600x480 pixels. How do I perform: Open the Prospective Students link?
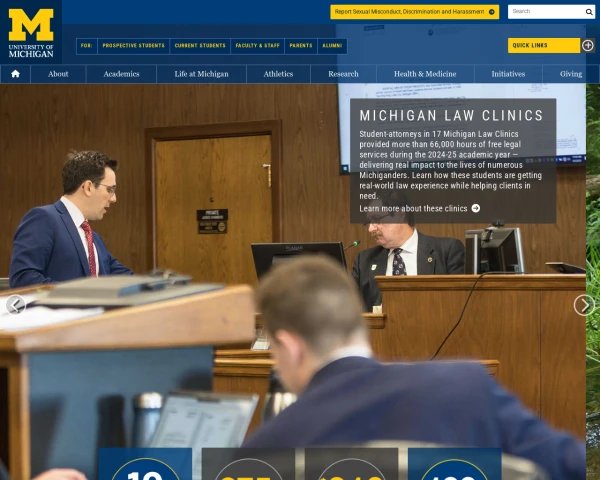pos(134,46)
